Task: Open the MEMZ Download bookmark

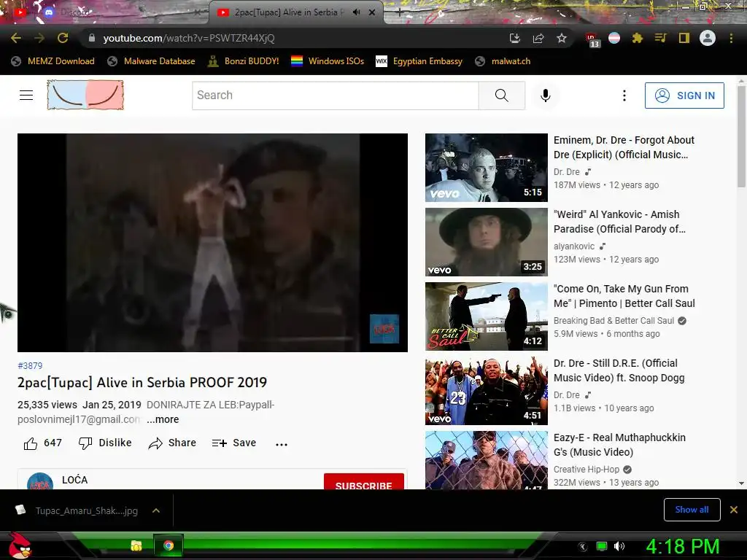Action: tap(53, 61)
